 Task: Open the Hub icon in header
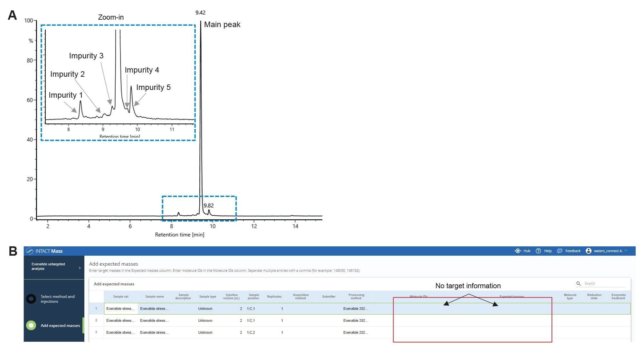point(518,251)
